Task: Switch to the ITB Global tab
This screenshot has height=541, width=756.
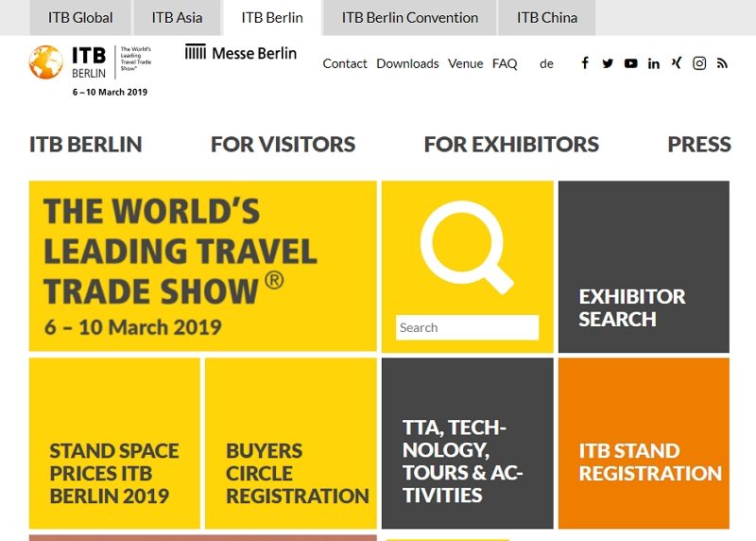Action: (80, 18)
